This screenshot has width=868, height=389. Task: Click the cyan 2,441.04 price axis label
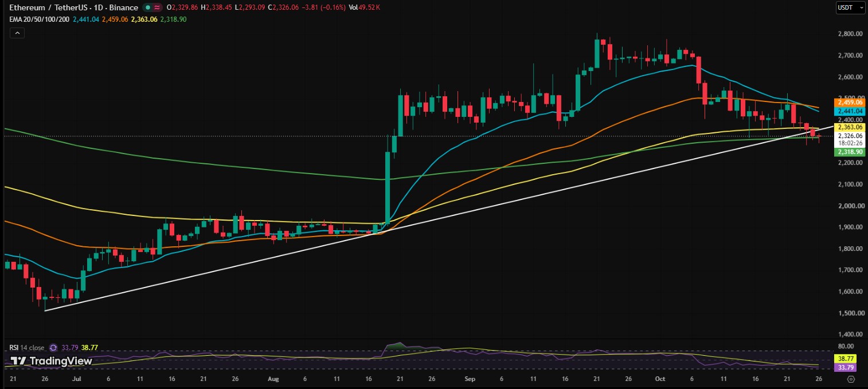[850, 111]
